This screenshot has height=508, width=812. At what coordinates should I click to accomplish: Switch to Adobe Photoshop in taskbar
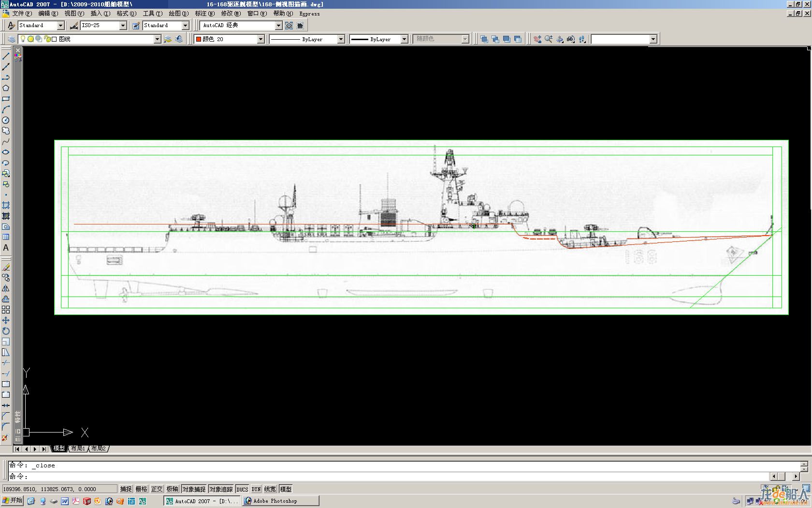click(280, 501)
